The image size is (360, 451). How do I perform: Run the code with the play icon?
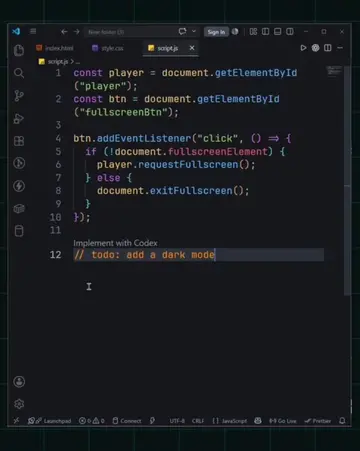[303, 48]
